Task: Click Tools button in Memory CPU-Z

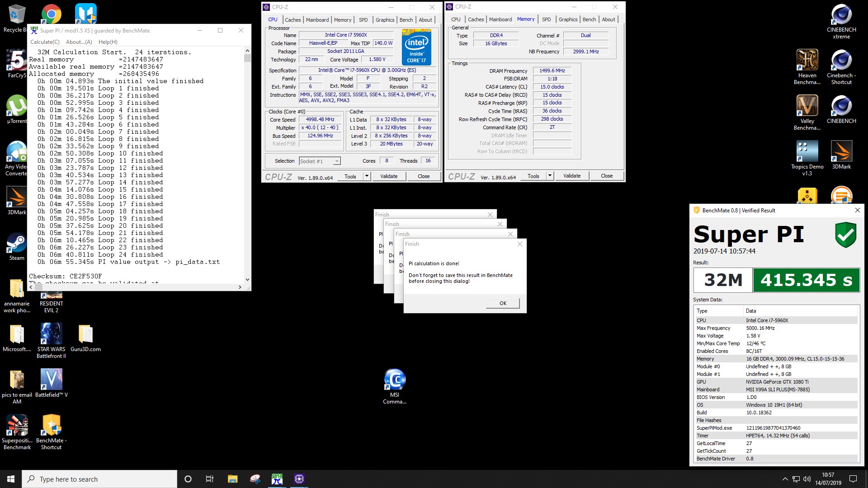Action: (x=533, y=176)
